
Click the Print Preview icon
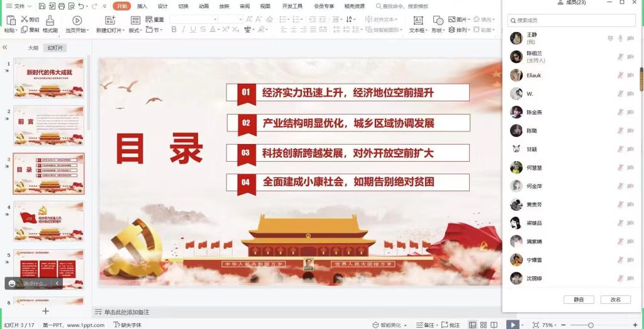[x=72, y=6]
